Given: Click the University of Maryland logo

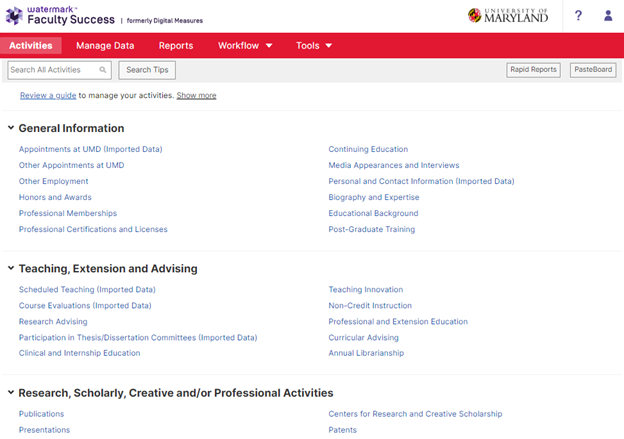Looking at the screenshot, I should tap(508, 16).
